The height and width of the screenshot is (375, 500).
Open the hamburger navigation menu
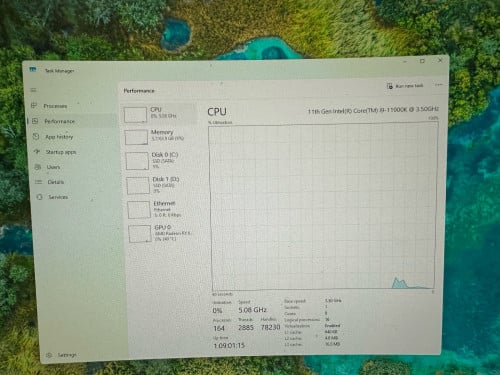point(33,90)
